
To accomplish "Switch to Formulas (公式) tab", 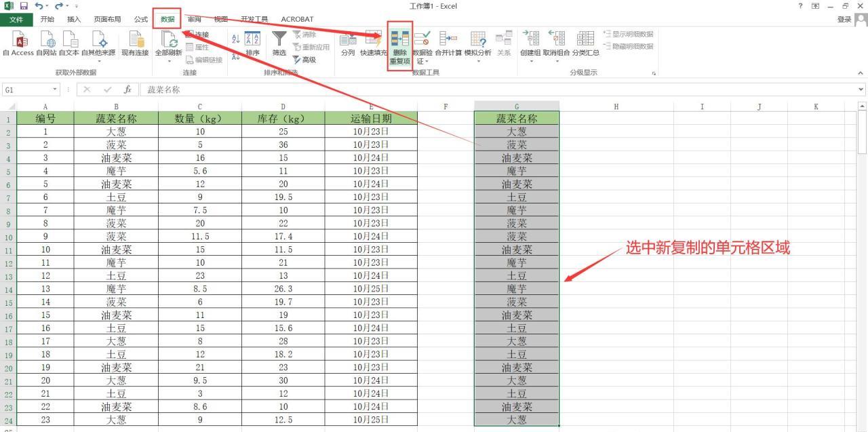I will click(x=141, y=19).
